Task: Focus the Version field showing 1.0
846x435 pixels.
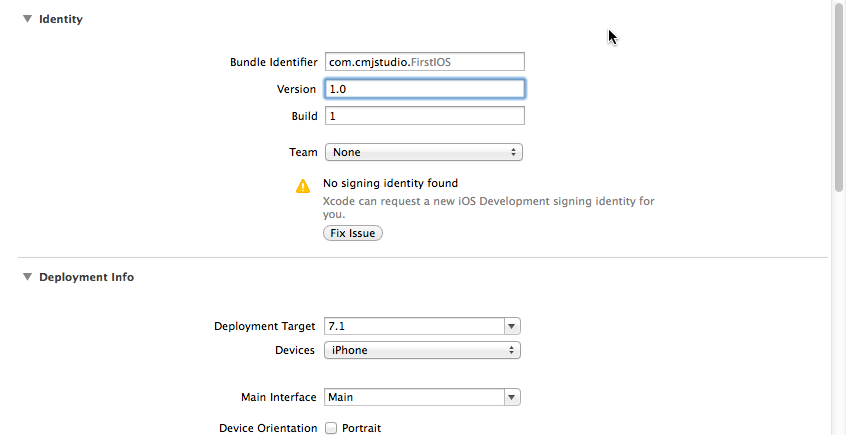Action: coord(424,89)
